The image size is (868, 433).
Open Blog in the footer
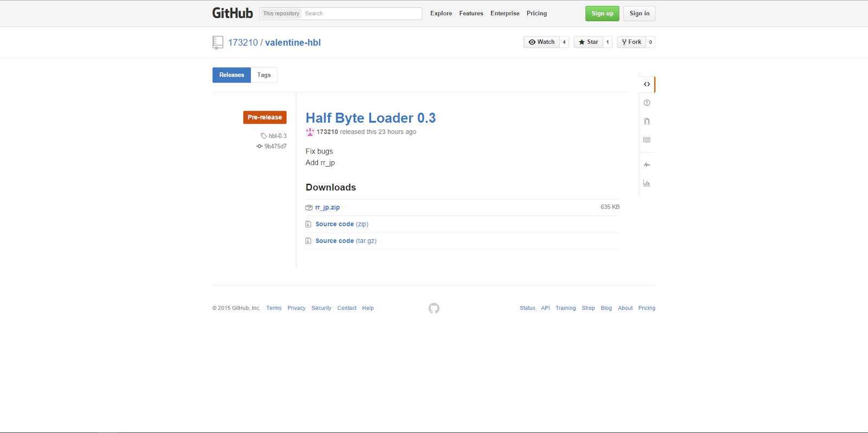tap(607, 308)
